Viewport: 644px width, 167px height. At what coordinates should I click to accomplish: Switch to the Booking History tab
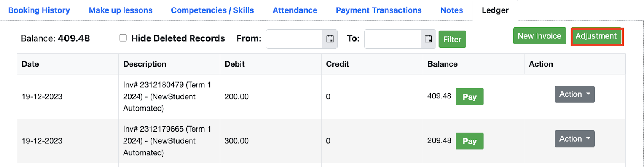pos(39,10)
